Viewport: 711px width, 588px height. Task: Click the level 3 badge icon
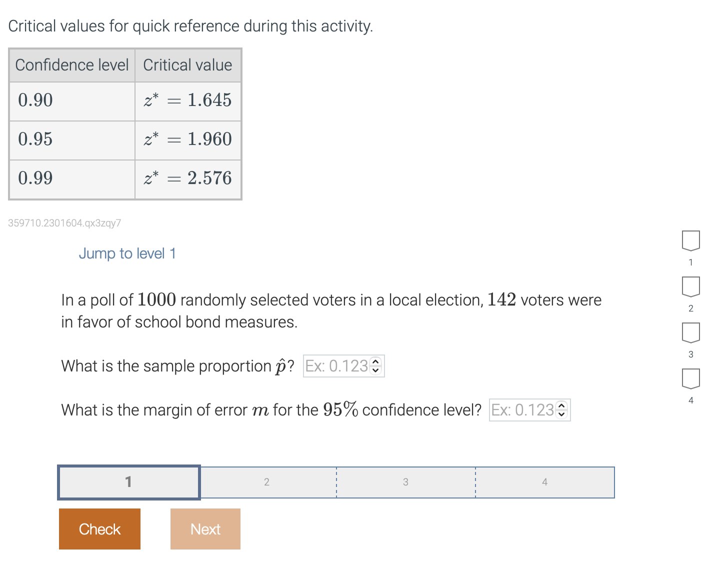tap(690, 332)
